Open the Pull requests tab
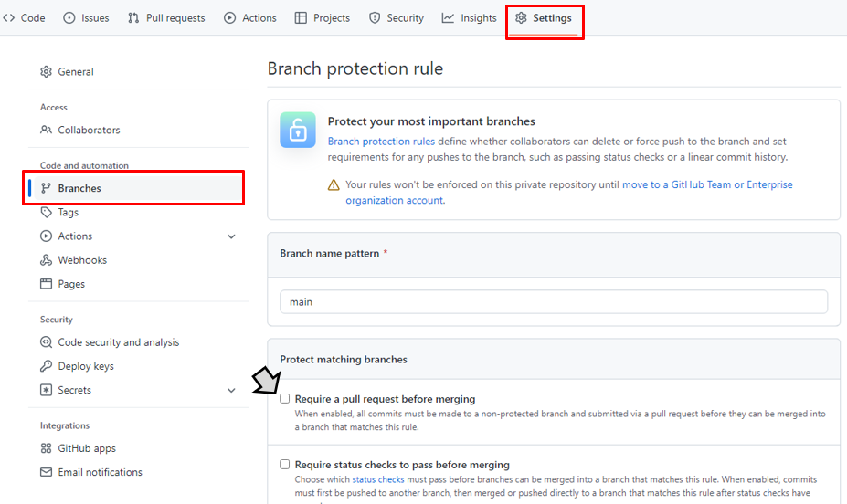The image size is (847, 504). click(166, 18)
